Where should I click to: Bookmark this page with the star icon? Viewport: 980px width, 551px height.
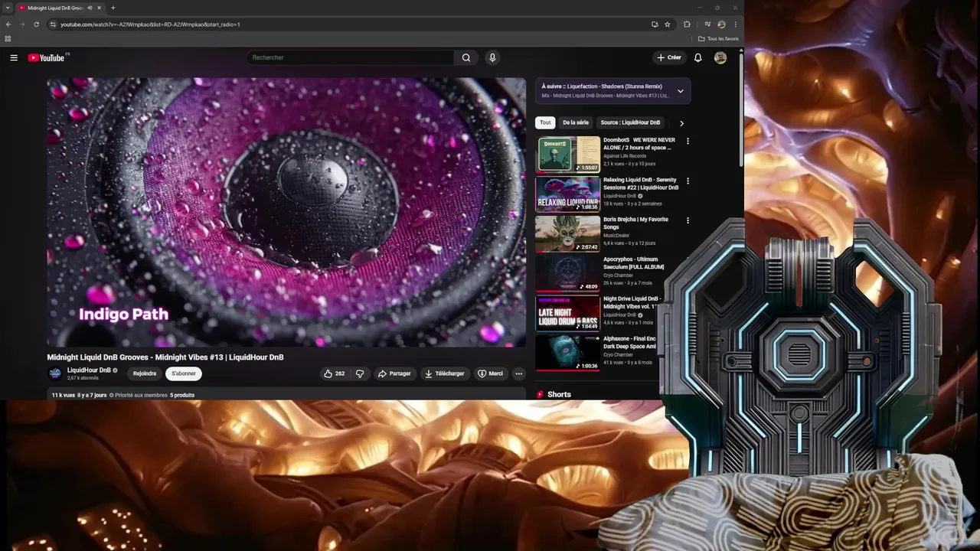(668, 24)
